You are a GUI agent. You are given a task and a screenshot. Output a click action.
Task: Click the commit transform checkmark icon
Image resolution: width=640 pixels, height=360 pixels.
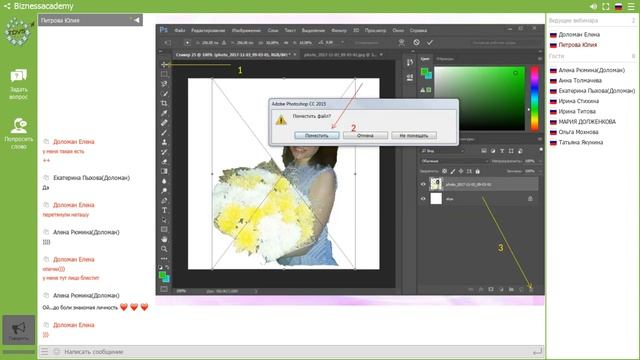[430, 42]
